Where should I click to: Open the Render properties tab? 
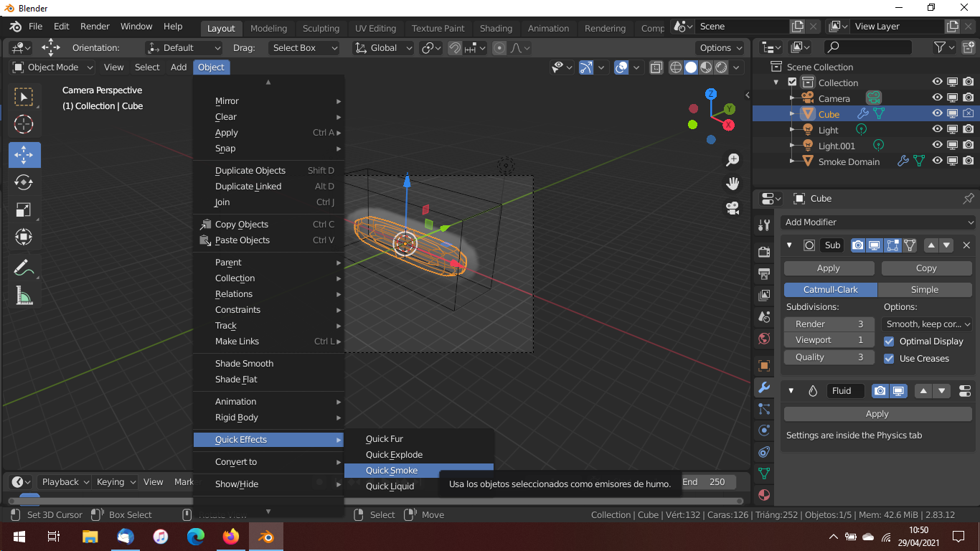click(x=764, y=252)
